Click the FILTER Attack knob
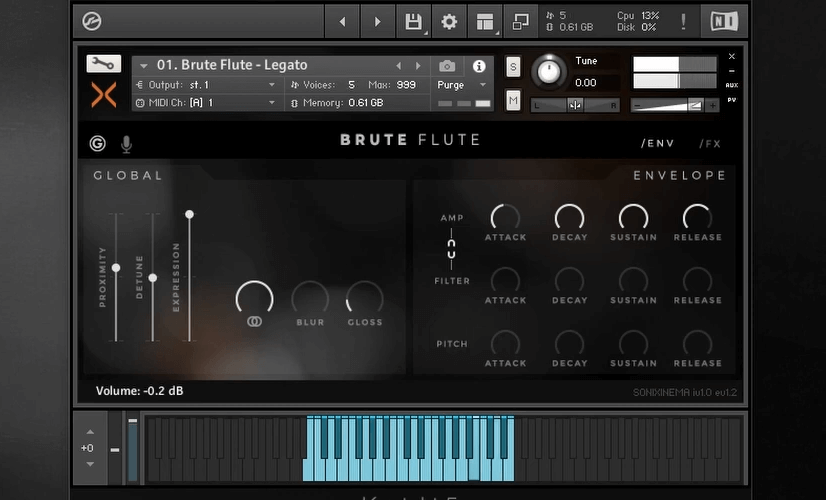 pos(505,281)
